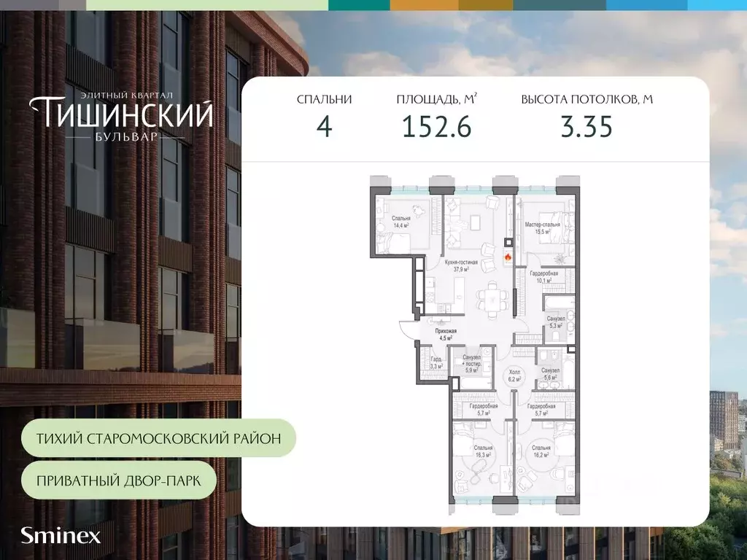Click the Санузел 5,6 м² label
Viewport: 747px width, 560px height.
[550, 373]
